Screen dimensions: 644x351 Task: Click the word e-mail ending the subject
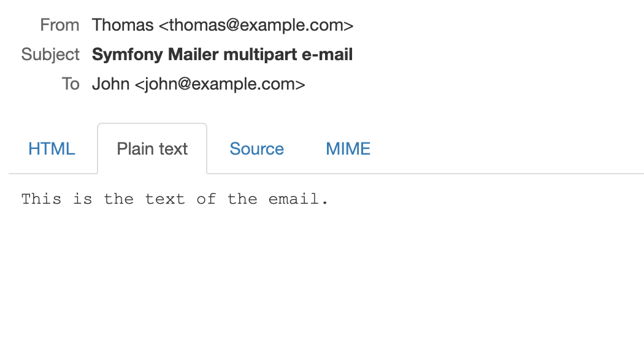click(x=328, y=54)
